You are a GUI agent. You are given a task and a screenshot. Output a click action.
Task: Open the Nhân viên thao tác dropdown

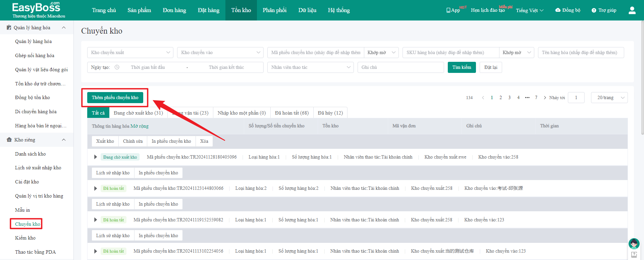[x=311, y=67]
